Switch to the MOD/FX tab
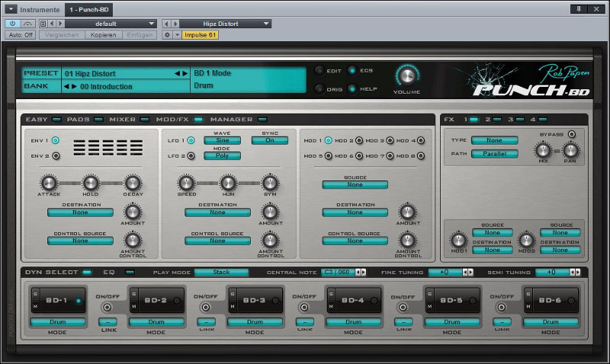The image size is (610, 364). click(x=179, y=120)
